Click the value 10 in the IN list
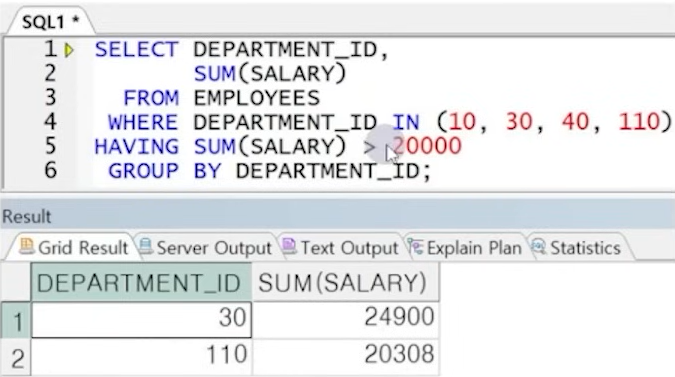Viewport: 675px width, 377px height. 462,122
